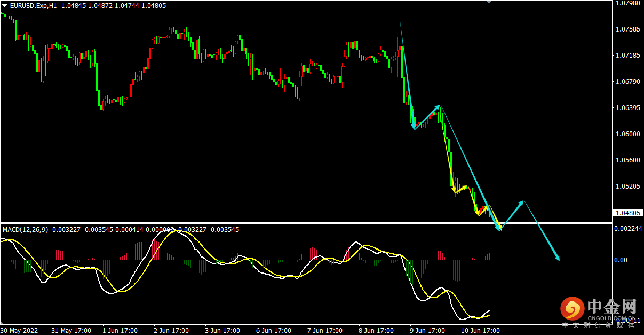Click the cyan arrowhead pointing down at forecast end
Image resolution: width=644 pixels, height=335 pixels.
point(556,258)
